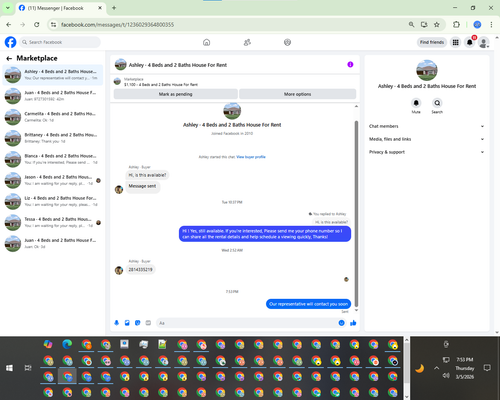This screenshot has width=500, height=400.
Task: Focus the Aa message input box
Action: [251, 323]
